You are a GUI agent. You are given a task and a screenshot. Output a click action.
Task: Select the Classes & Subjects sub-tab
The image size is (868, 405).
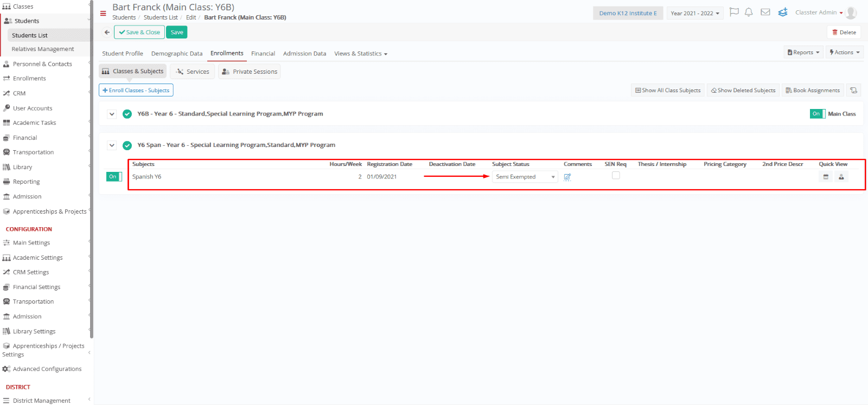(x=132, y=72)
